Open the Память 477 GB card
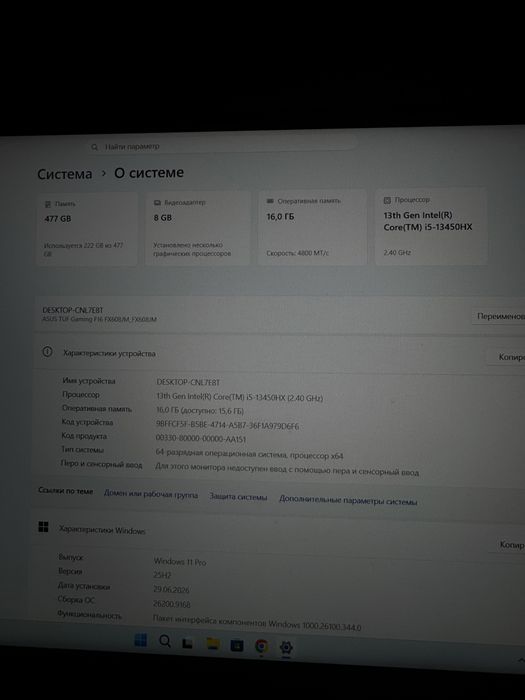The image size is (525, 700). pos(87,229)
